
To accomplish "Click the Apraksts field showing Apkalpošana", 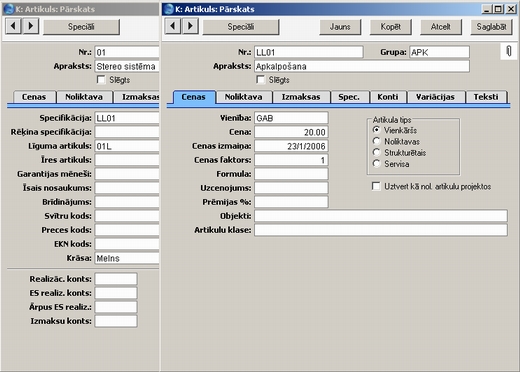I will coord(362,66).
